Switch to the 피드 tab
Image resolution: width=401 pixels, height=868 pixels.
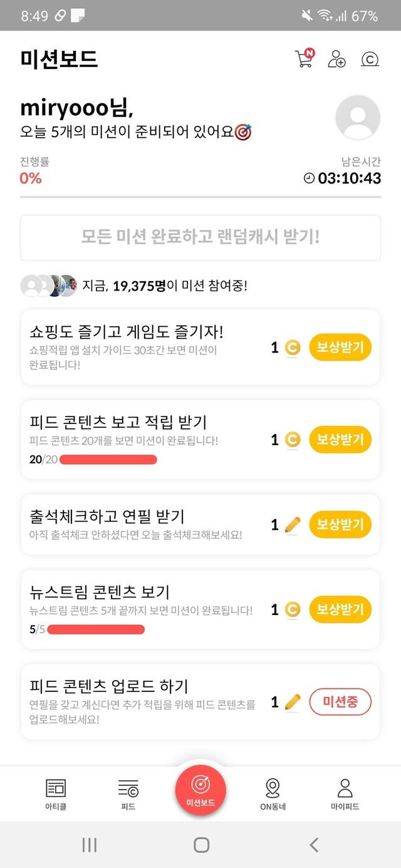coord(128,794)
